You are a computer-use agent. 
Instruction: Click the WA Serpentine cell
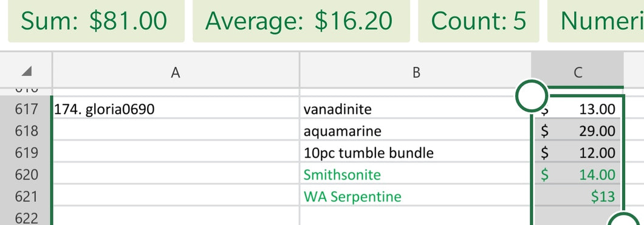tap(415, 196)
